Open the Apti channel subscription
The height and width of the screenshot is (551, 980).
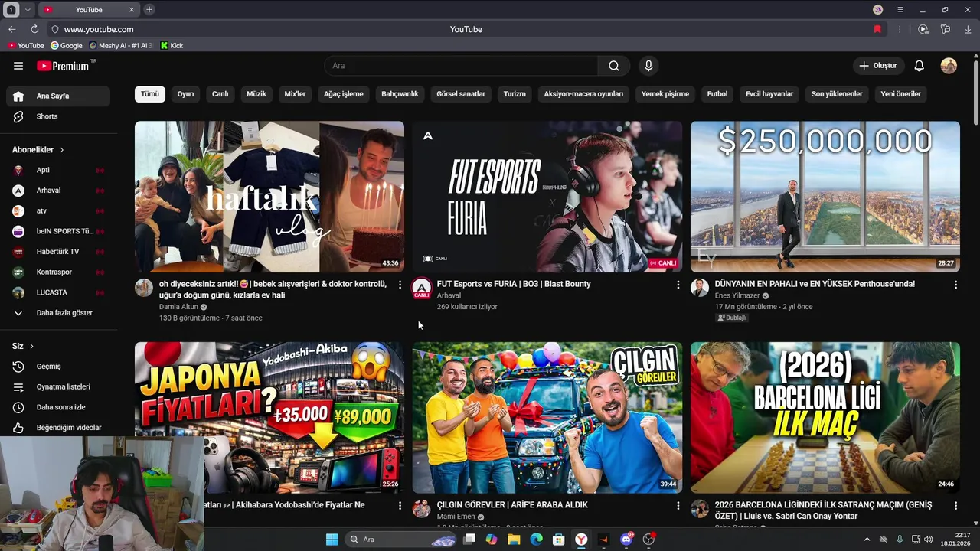tap(58, 170)
